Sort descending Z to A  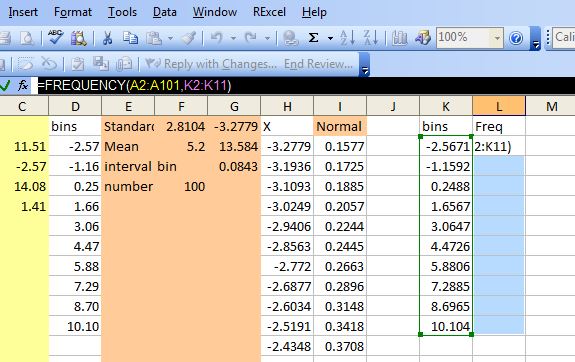tap(371, 38)
